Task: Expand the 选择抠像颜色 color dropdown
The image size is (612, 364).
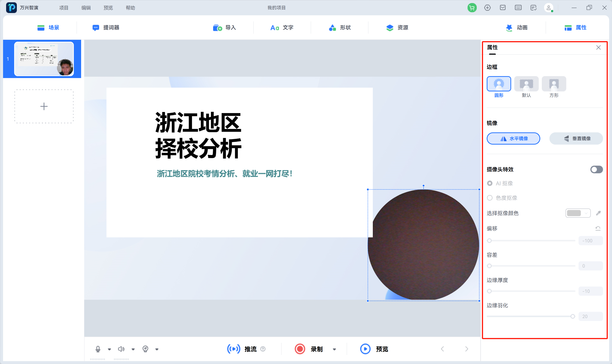Action: [x=586, y=213]
